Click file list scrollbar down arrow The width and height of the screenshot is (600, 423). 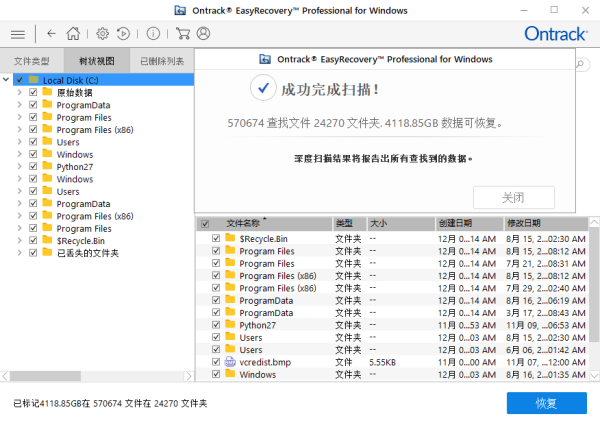coord(594,376)
